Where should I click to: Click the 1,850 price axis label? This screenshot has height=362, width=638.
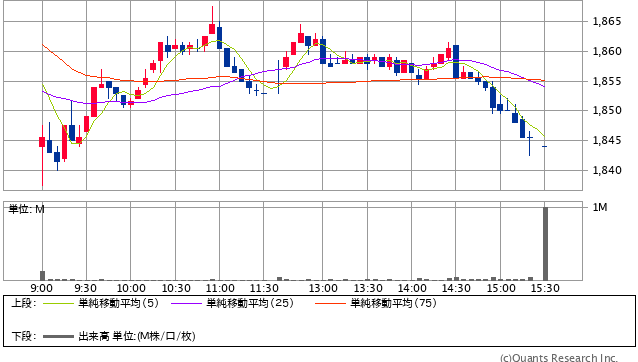tap(607, 111)
